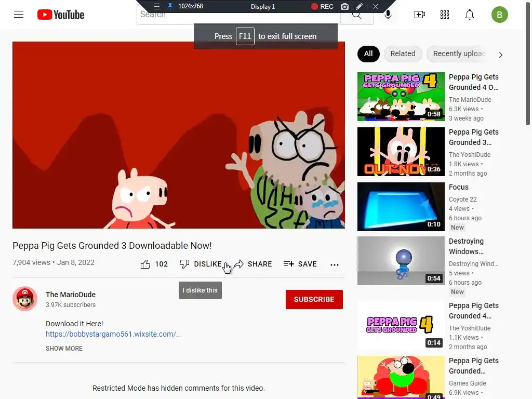Image resolution: width=532 pixels, height=399 pixels.
Task: Open recorder toolbar menu icon
Action: (x=156, y=6)
